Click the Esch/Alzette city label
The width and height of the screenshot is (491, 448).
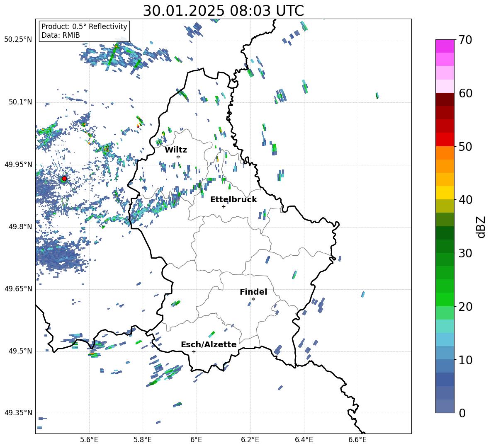209,344
